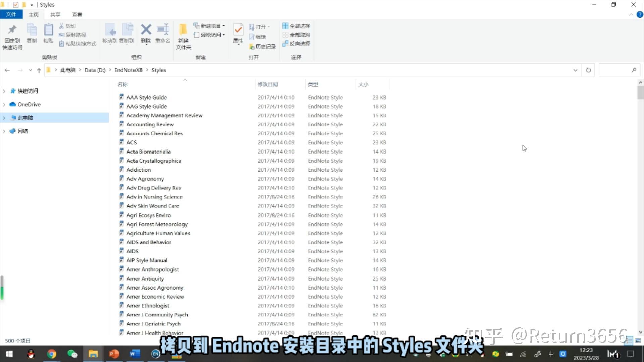Open PowerPoint from the taskbar
The width and height of the screenshot is (644, 362).
tap(114, 354)
